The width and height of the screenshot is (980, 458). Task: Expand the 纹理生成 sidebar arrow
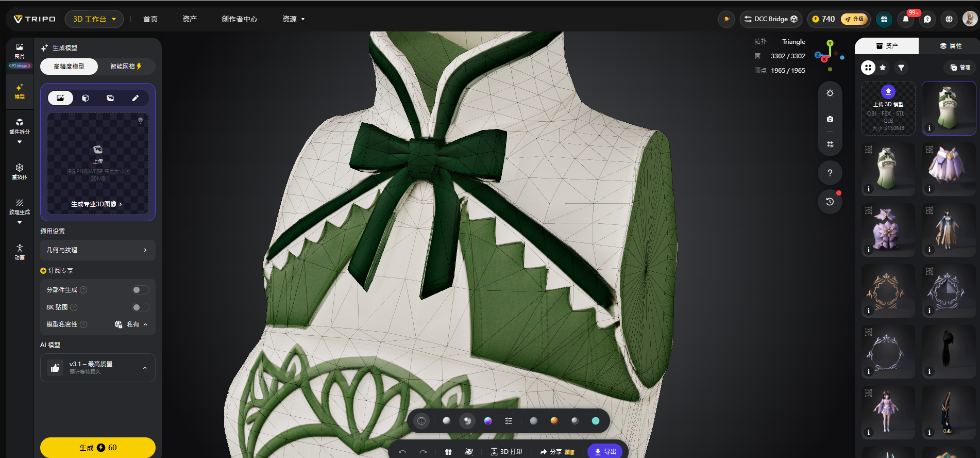20,222
